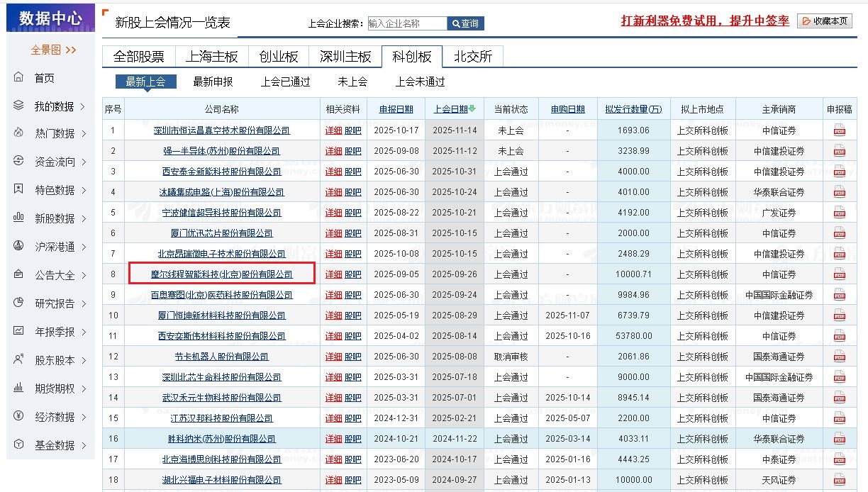The height and width of the screenshot is (492, 868).
Task: Filter by 上会未通过
Action: point(420,82)
